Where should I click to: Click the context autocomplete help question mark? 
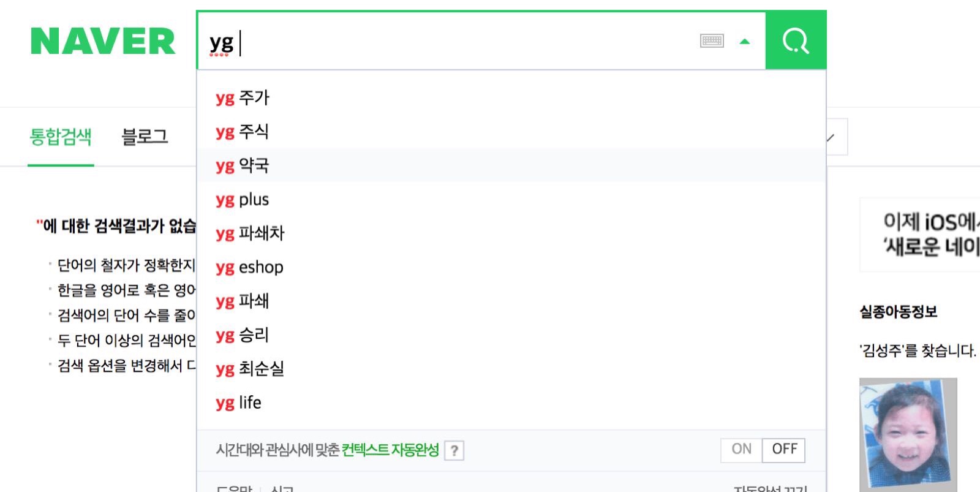tap(454, 451)
